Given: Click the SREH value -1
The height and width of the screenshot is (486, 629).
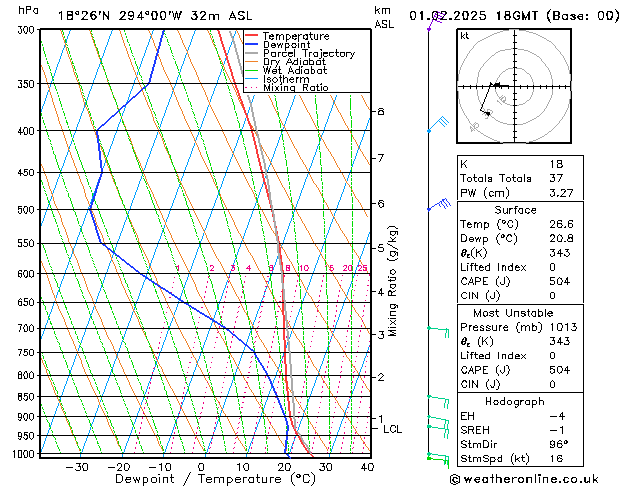Looking at the screenshot, I should [557, 430].
